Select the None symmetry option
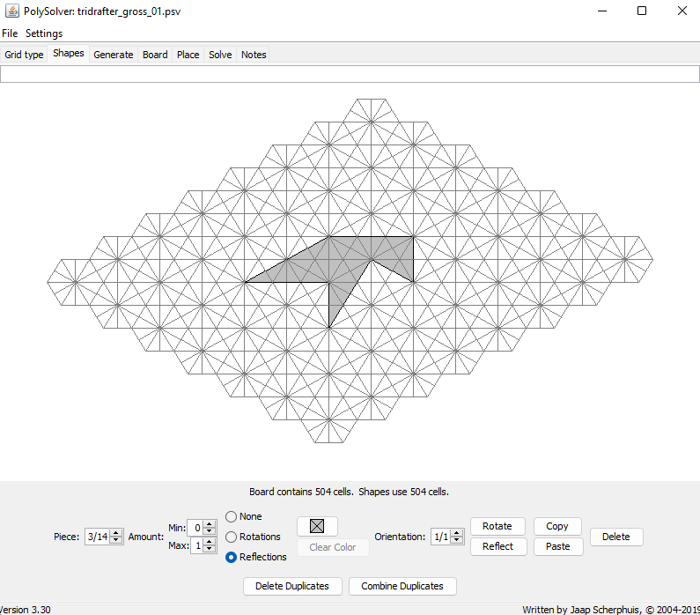The height and width of the screenshot is (615, 700). coord(231,516)
